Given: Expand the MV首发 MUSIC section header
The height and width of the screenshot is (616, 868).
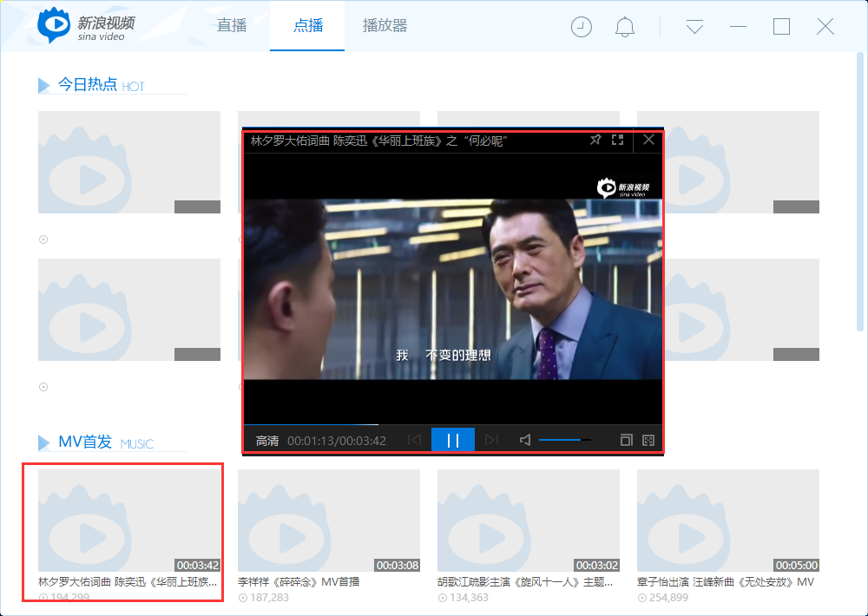Looking at the screenshot, I should tap(87, 442).
